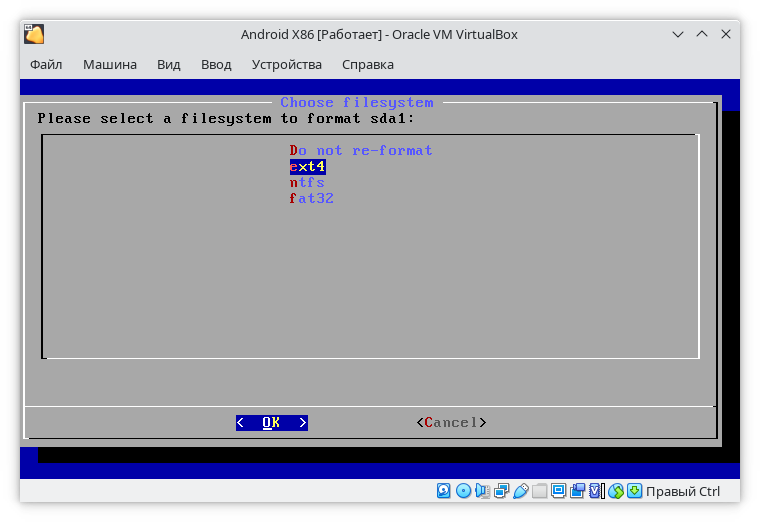Open the USB devices status icon
760x522 pixels.
tap(520, 491)
